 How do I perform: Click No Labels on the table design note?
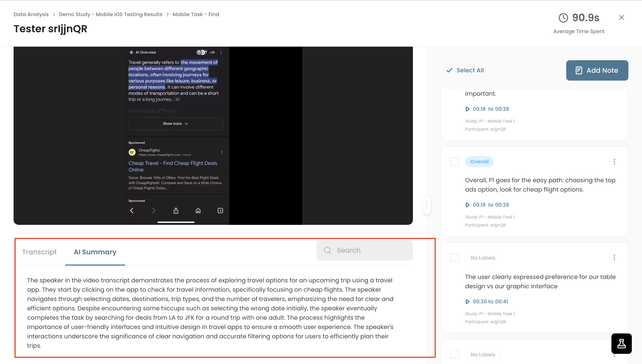(x=483, y=258)
